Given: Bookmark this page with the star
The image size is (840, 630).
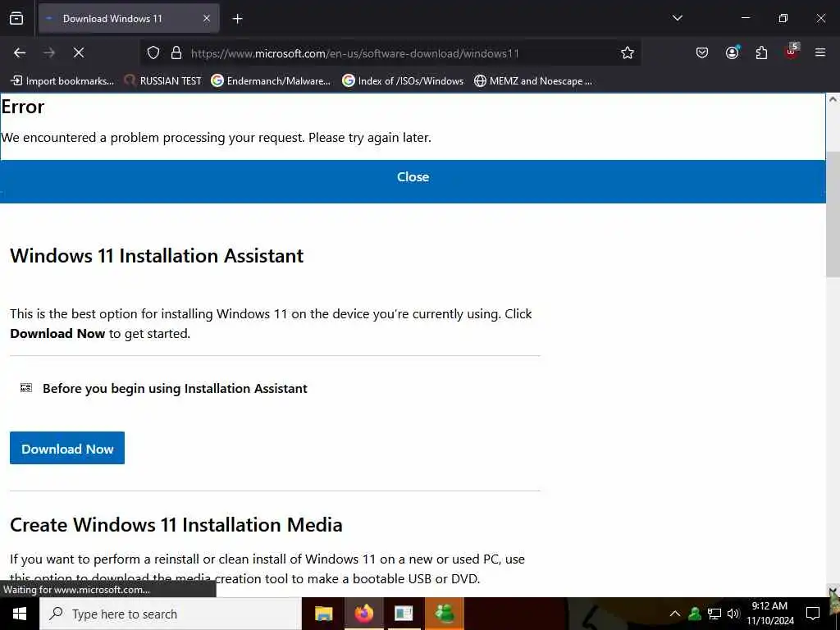Looking at the screenshot, I should click(x=628, y=52).
